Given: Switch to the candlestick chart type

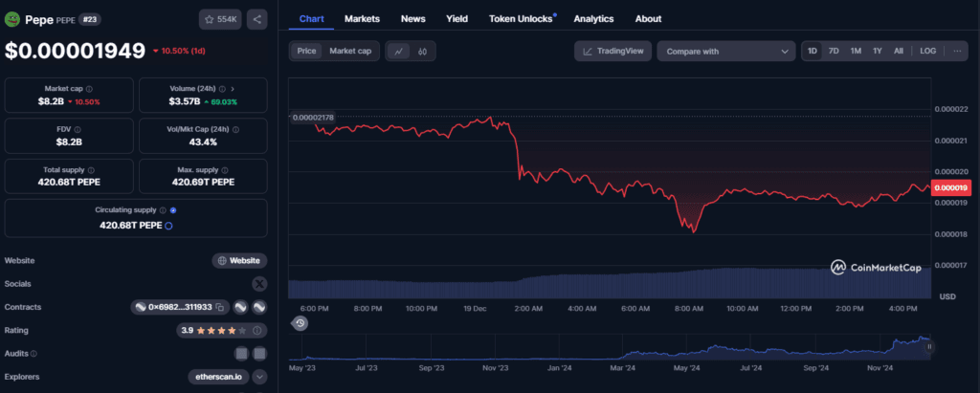Looking at the screenshot, I should [x=422, y=52].
